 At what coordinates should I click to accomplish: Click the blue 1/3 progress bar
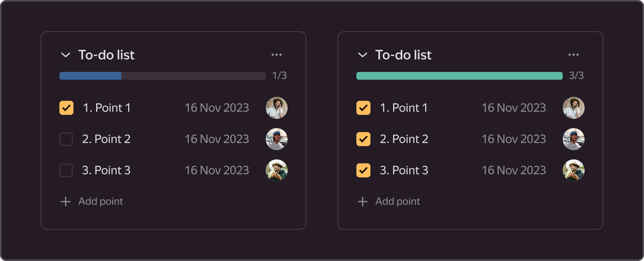163,76
